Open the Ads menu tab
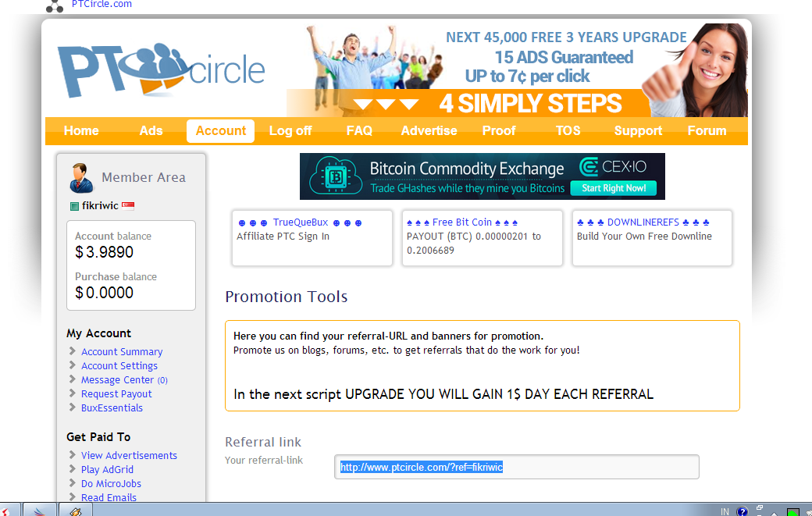Viewport: 812px width, 516px height. pyautogui.click(x=151, y=131)
